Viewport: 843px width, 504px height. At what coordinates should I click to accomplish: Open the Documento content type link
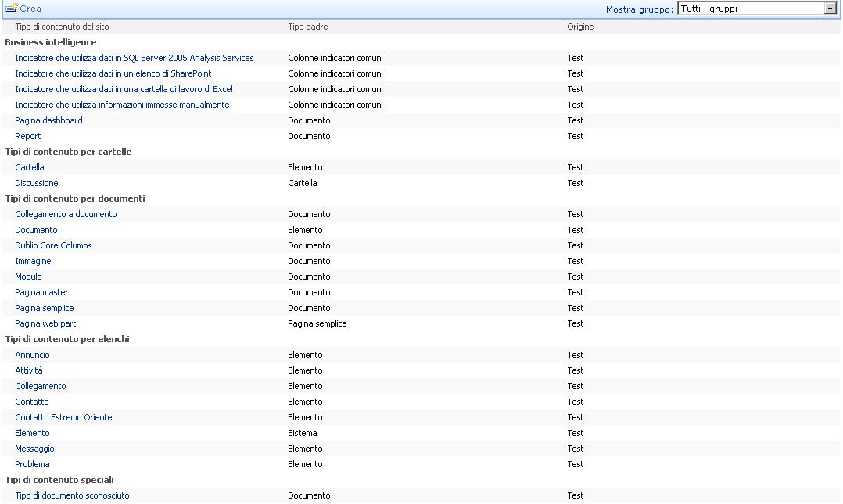pos(36,230)
